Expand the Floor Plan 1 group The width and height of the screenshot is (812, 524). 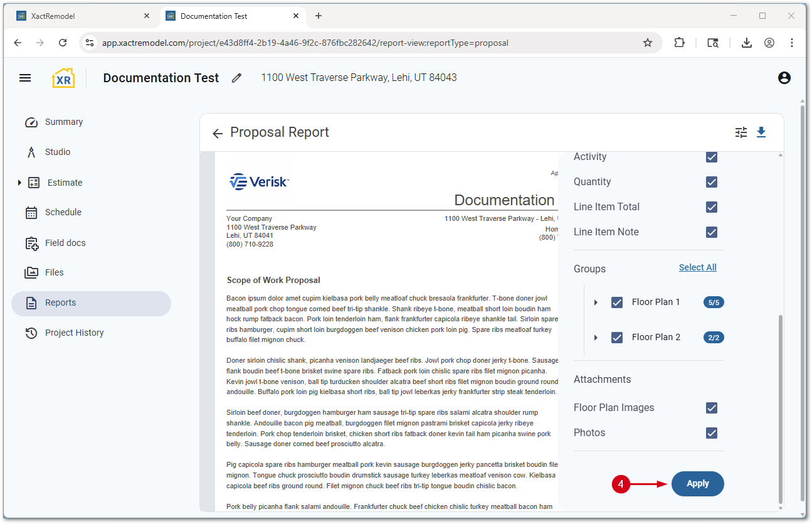(596, 302)
